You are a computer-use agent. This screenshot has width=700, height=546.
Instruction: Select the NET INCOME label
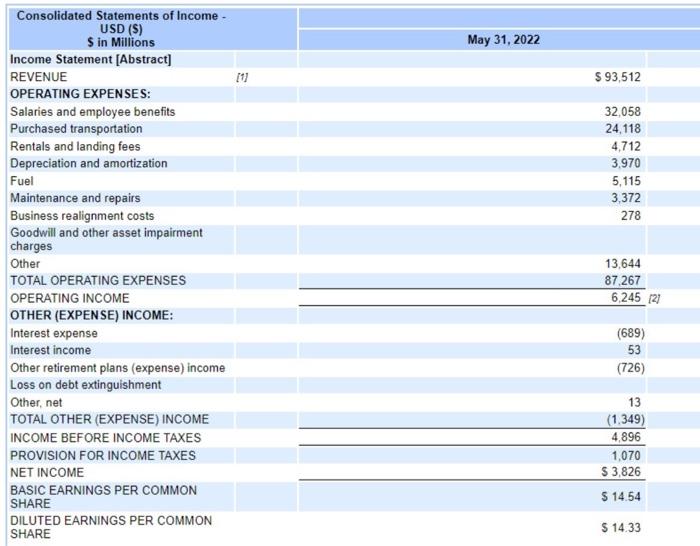point(47,472)
